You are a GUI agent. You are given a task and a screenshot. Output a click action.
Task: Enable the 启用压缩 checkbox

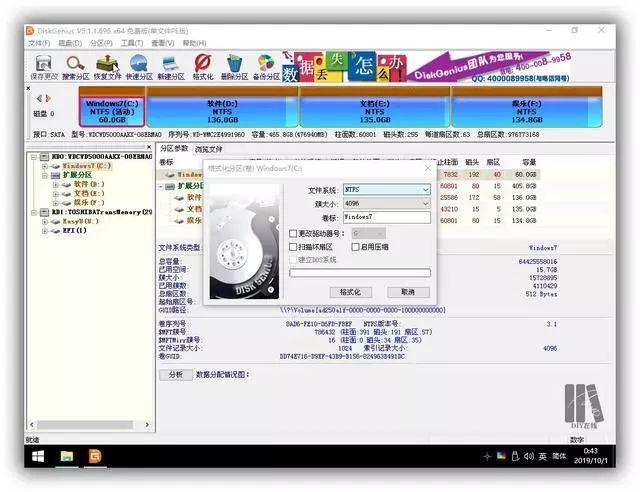[x=356, y=247]
